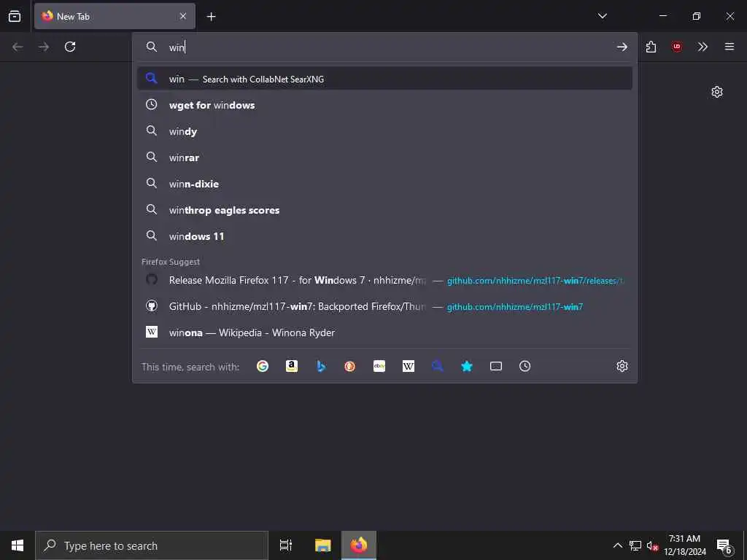Screen dimensions: 747x560
Task: Choose the 'winrar' suggestion
Action: (x=384, y=157)
